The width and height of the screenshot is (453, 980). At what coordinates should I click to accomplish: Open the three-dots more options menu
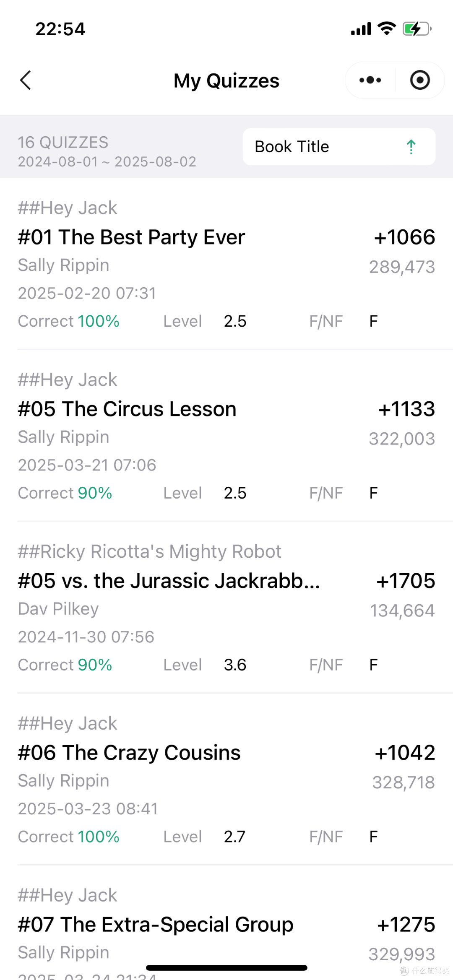pyautogui.click(x=370, y=80)
